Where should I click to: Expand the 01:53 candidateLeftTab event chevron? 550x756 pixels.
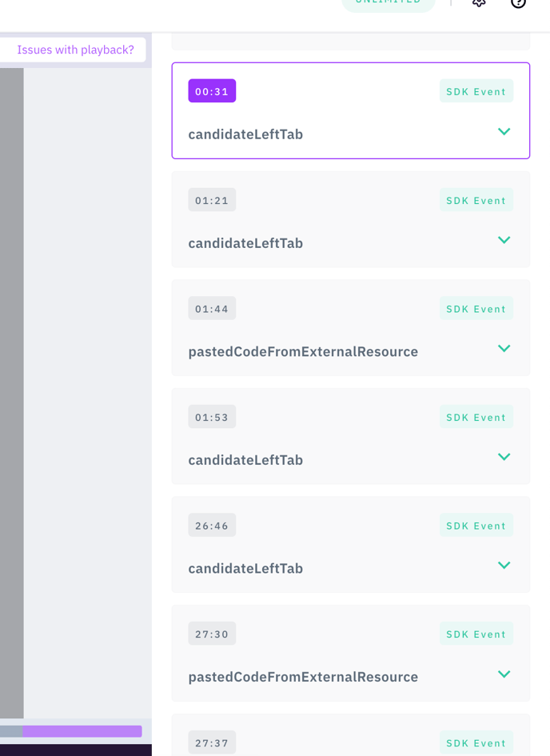[x=504, y=457]
